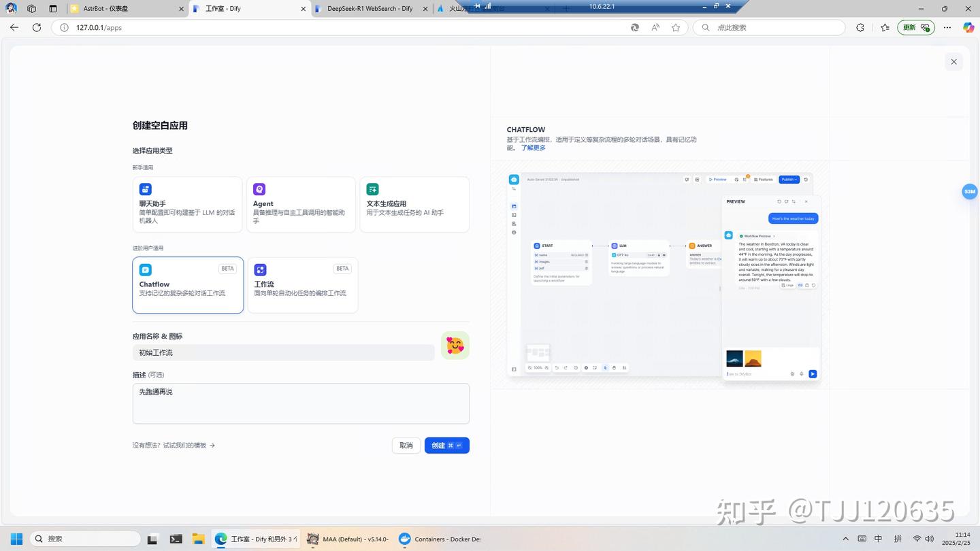Click the 创建 button to create app

coord(446,445)
